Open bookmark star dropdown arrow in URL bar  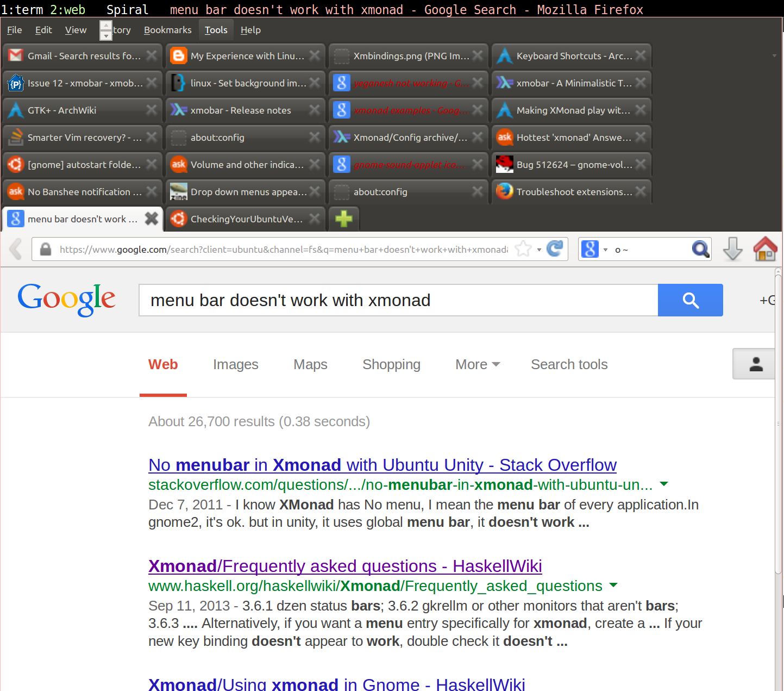[x=539, y=250]
